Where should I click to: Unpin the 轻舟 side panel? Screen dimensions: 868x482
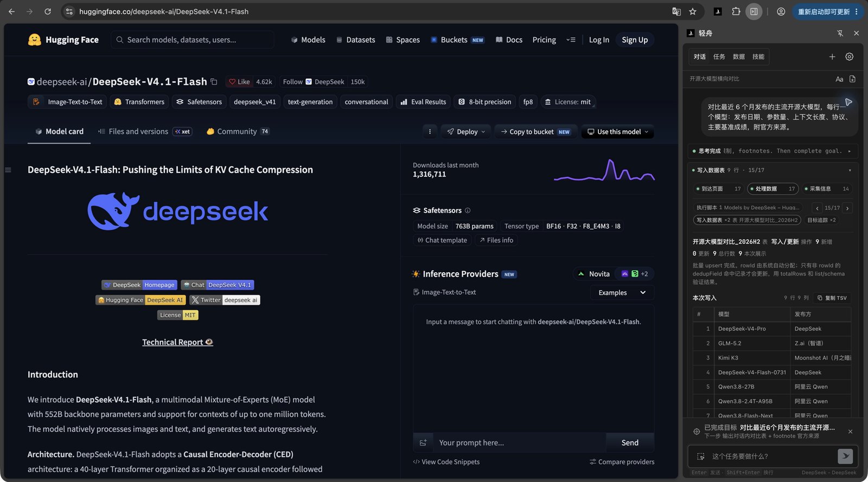point(840,33)
